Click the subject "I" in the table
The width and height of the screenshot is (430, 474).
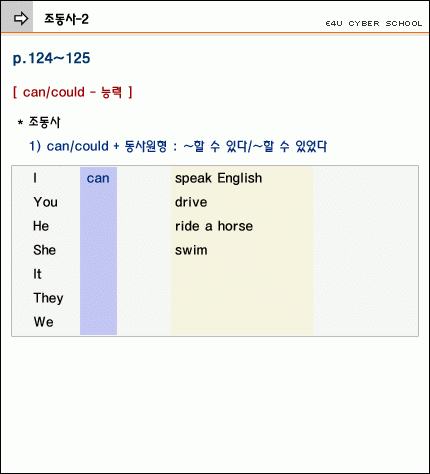(x=35, y=178)
